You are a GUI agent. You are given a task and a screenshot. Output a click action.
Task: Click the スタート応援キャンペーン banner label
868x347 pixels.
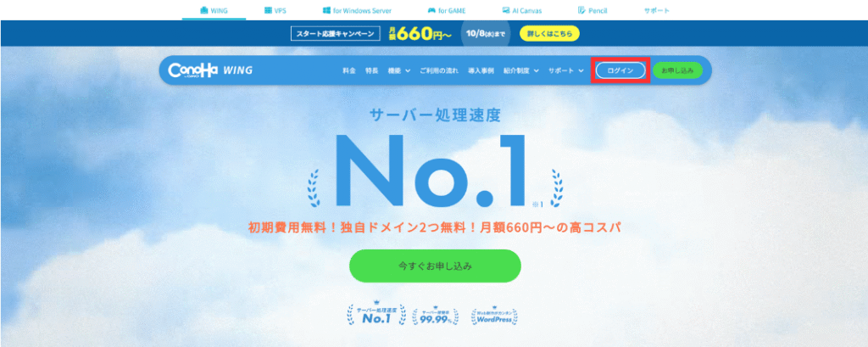(336, 33)
